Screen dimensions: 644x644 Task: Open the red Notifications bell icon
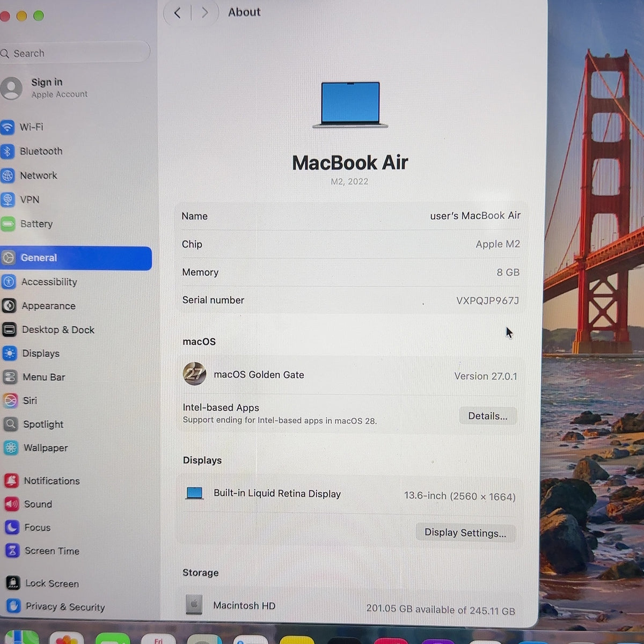tap(11, 480)
